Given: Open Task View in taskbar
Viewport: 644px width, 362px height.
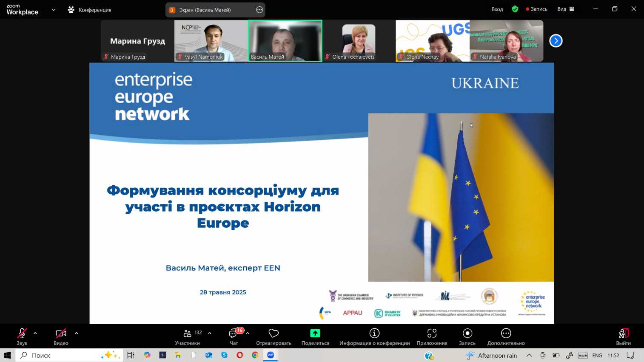Looking at the screenshot, I should pos(131,355).
